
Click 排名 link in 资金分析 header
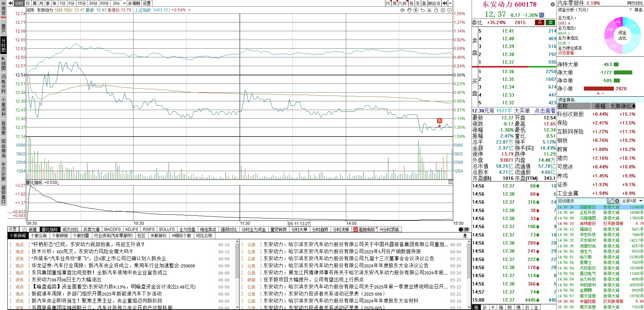tap(639, 10)
